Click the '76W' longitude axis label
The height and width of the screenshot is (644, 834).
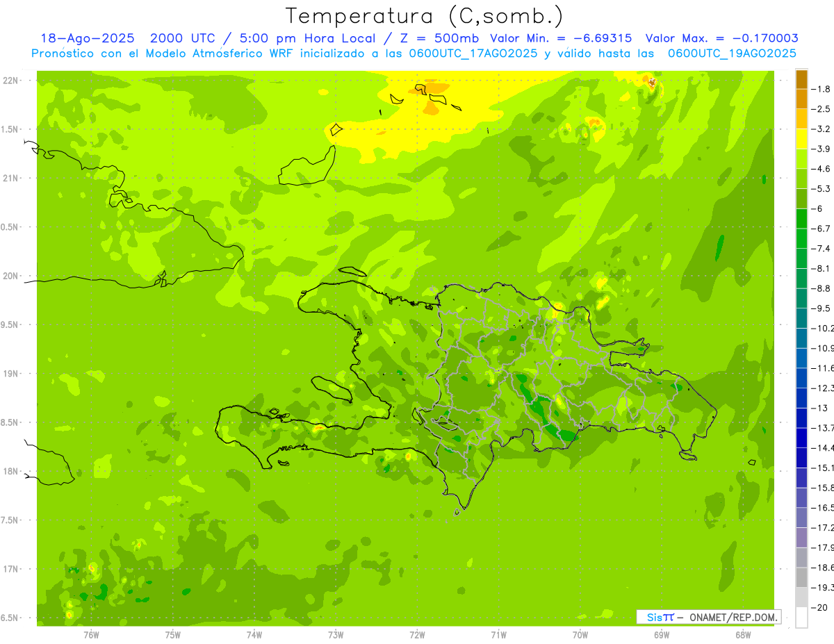click(x=91, y=635)
